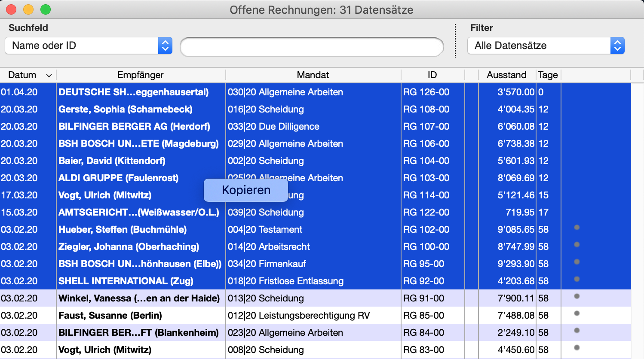
Task: Click mandate 034|20 Firmenkauf
Action: pos(267,264)
